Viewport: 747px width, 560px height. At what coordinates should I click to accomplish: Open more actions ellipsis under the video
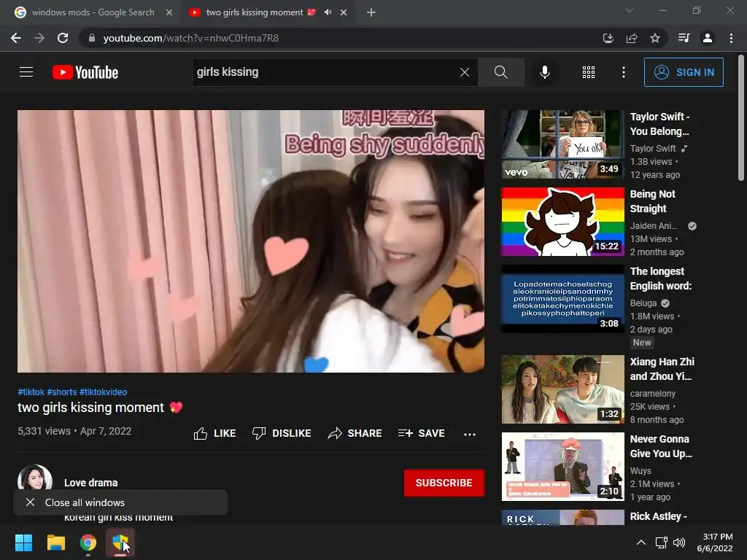coord(470,435)
